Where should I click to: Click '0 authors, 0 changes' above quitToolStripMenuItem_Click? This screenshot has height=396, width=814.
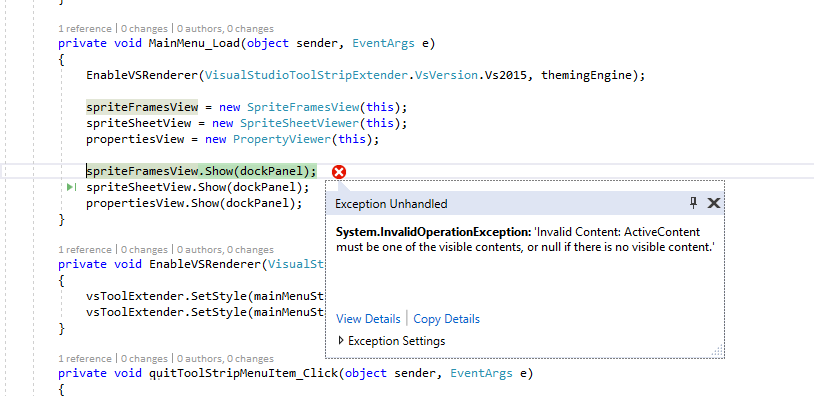(x=225, y=359)
